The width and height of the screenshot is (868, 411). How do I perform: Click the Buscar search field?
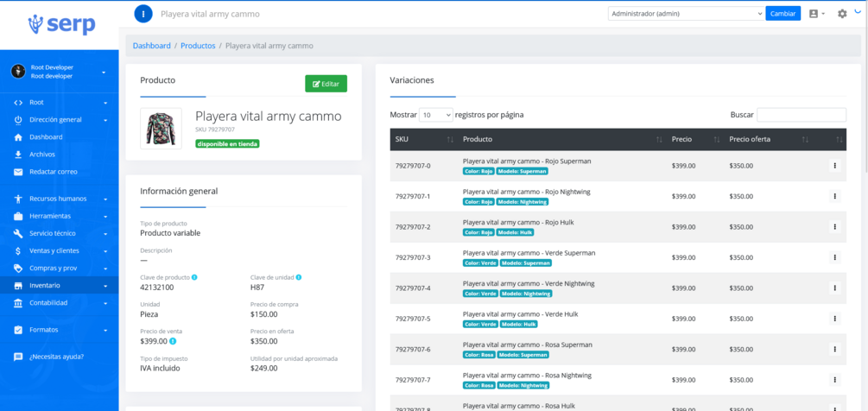(801, 115)
